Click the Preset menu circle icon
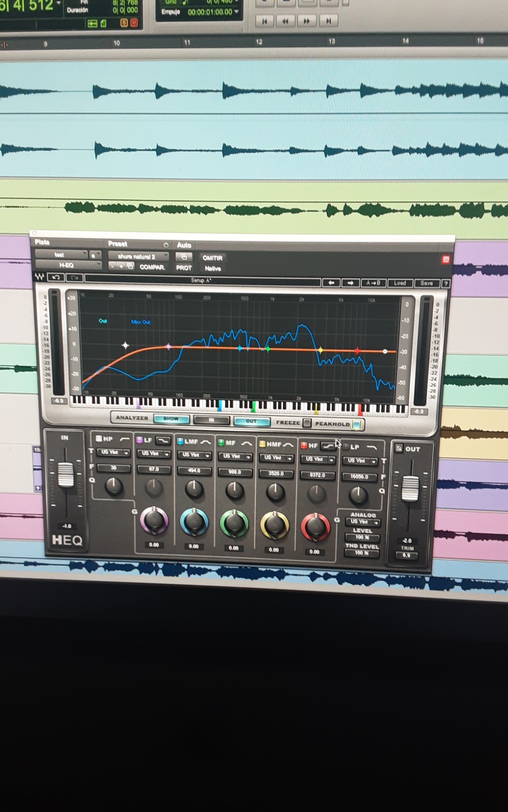 click(x=166, y=245)
